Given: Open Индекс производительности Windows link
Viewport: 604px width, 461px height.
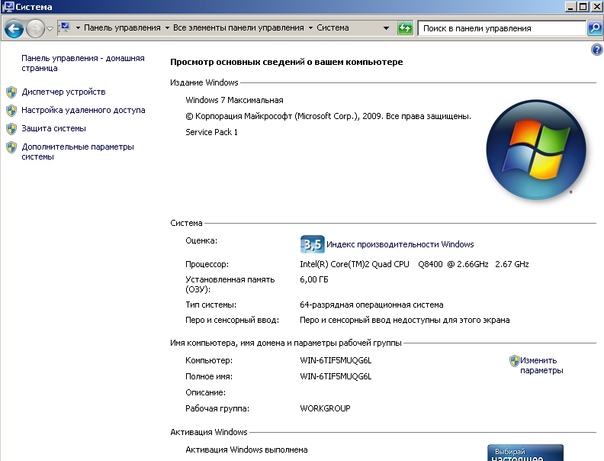Looking at the screenshot, I should (x=400, y=244).
